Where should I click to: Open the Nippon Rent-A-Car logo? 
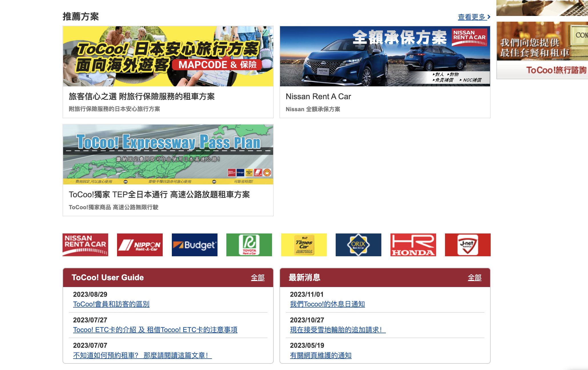point(140,245)
